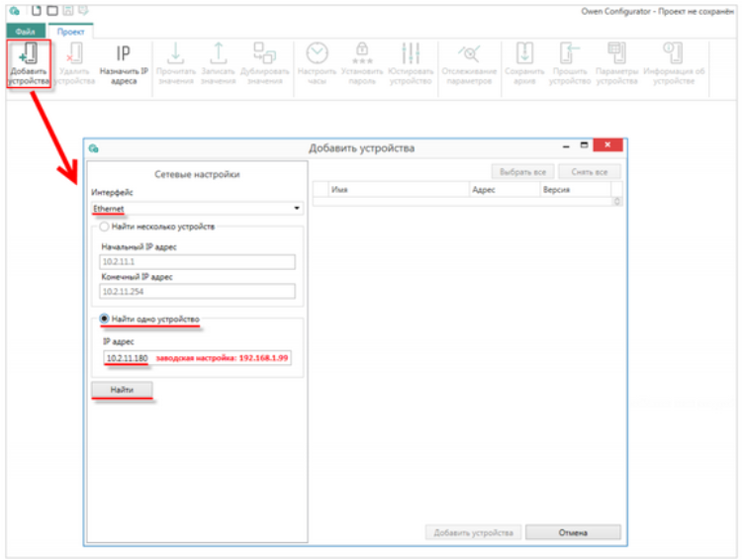The height and width of the screenshot is (560, 742).
Task: Click the Имя column header
Action: tap(399, 189)
